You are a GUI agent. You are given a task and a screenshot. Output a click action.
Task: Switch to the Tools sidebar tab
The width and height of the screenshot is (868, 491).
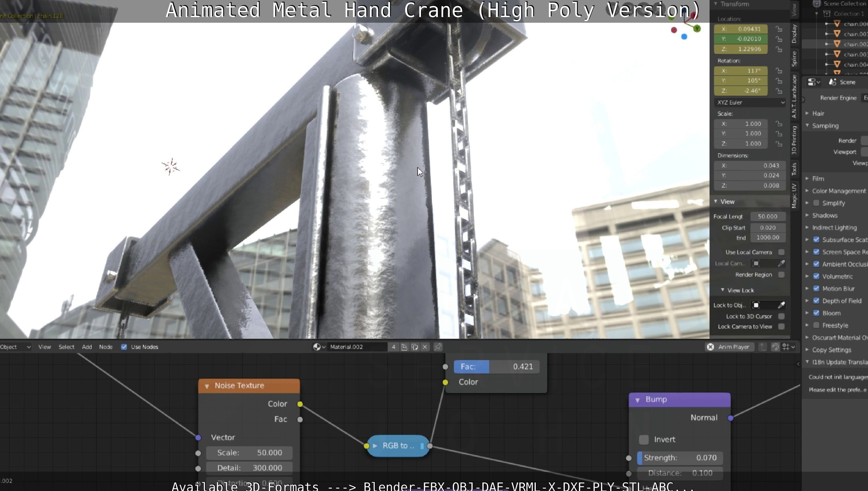[794, 168]
